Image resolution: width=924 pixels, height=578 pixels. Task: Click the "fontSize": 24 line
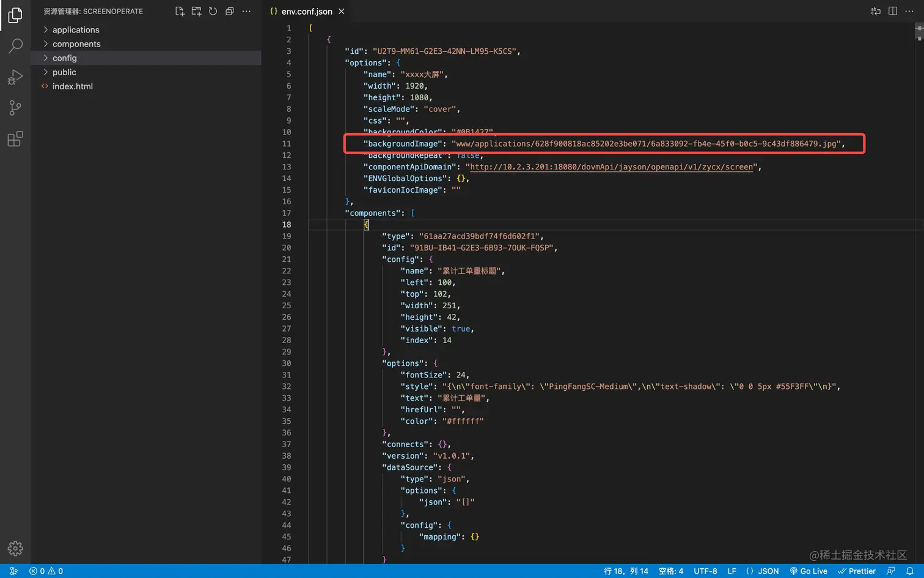click(x=435, y=376)
